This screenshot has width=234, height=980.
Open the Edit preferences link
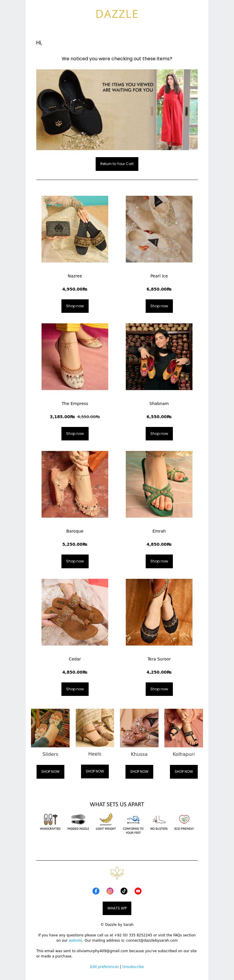(104, 966)
